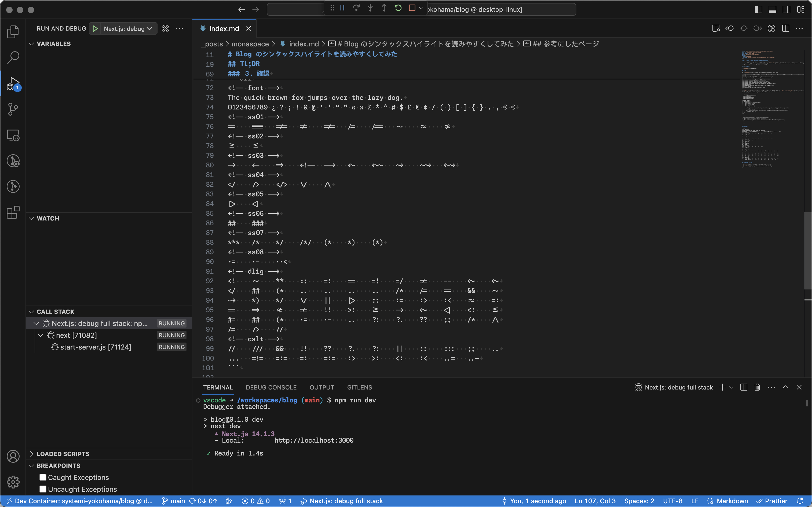Toggle Caught Exceptions breakpoint checkbox

tap(43, 477)
